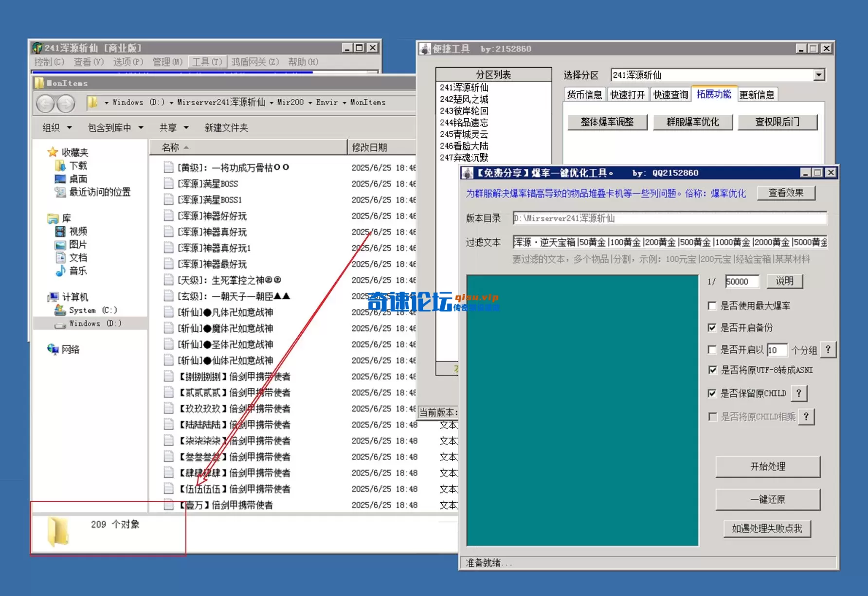Open the 文档 library in the sidebar
Screen dimensions: 868x596
coord(78,258)
